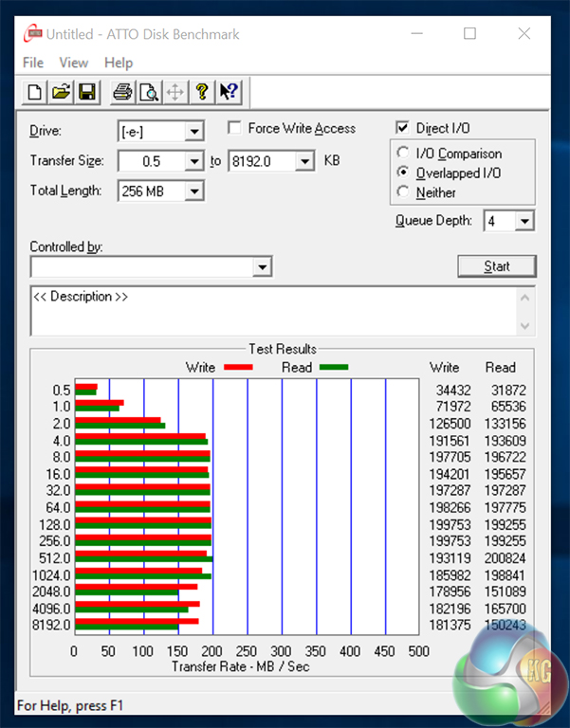Click the greyed move arrows toolbar icon
Screen dimensions: 570x728
(x=175, y=92)
